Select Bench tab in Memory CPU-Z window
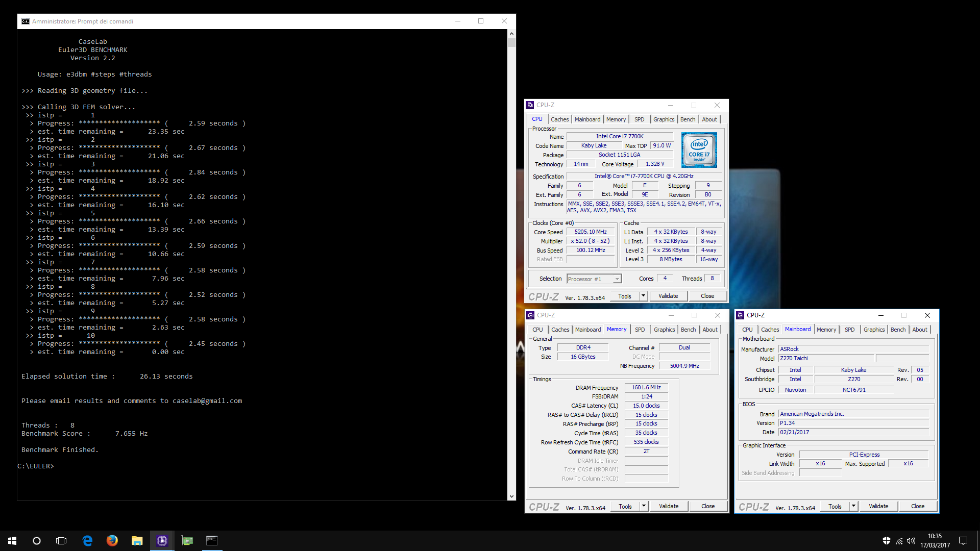 [688, 330]
